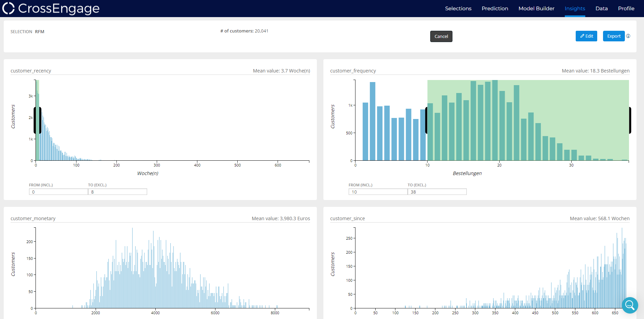This screenshot has height=319, width=644.
Task: Focus customer_frequency FROM (INCL.) field
Action: 378,192
